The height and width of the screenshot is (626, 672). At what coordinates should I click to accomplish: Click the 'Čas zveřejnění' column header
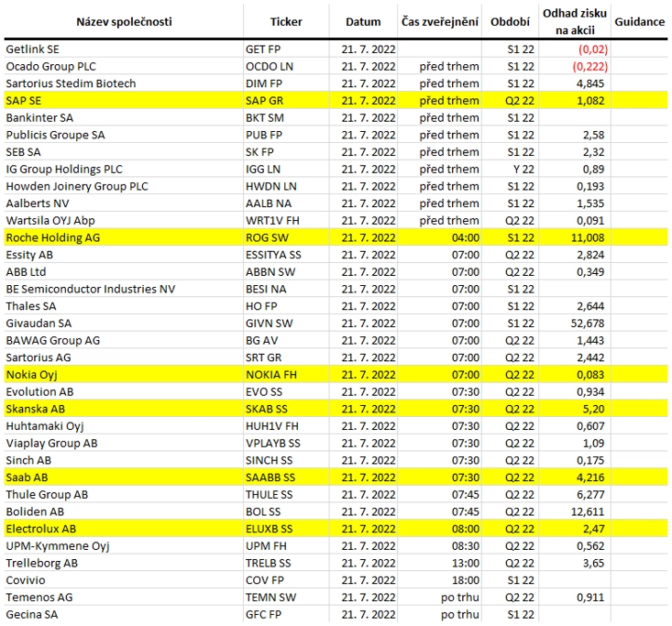(440, 22)
